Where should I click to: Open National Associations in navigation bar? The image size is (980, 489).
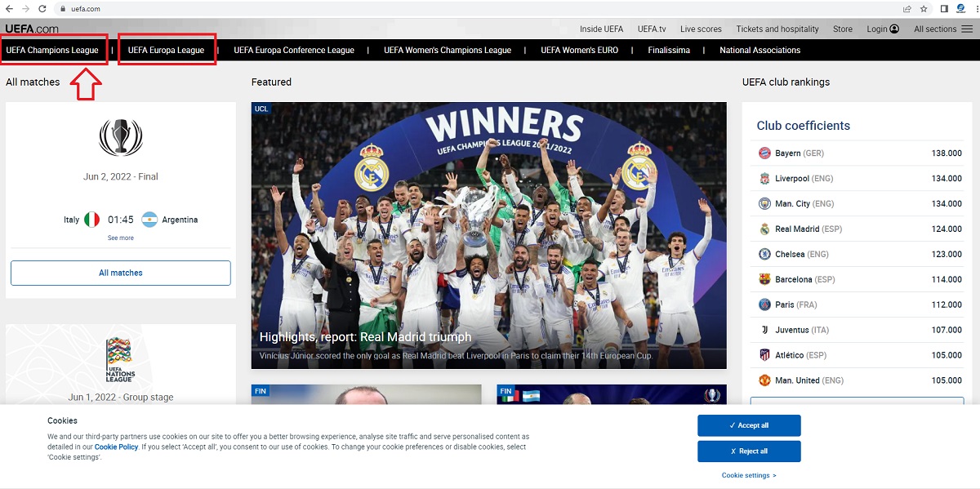tap(760, 51)
